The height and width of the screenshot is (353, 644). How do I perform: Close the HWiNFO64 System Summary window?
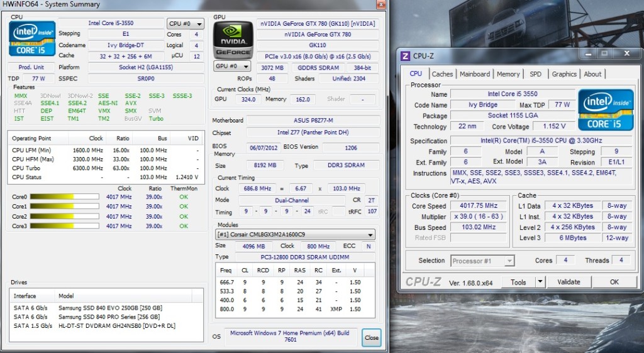click(x=381, y=4)
